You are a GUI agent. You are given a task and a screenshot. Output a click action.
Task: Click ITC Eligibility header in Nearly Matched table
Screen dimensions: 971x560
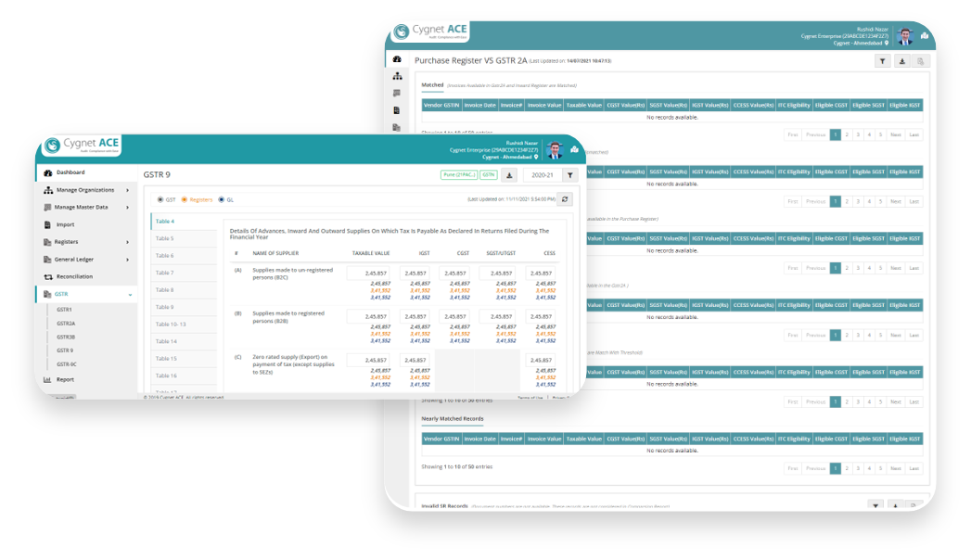coord(794,439)
